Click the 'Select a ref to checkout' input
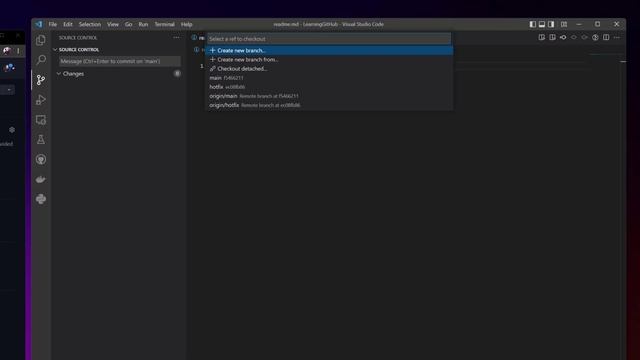This screenshot has height=360, width=640. (329, 39)
